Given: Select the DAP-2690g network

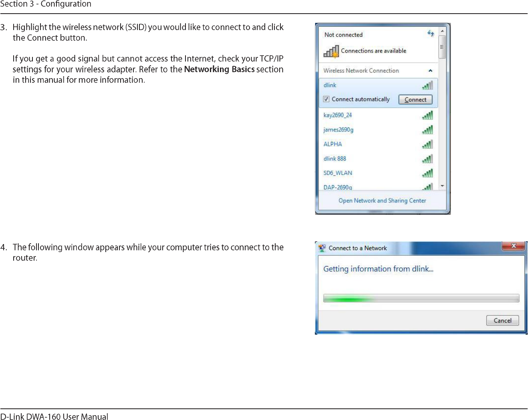Looking at the screenshot, I should point(378,186).
